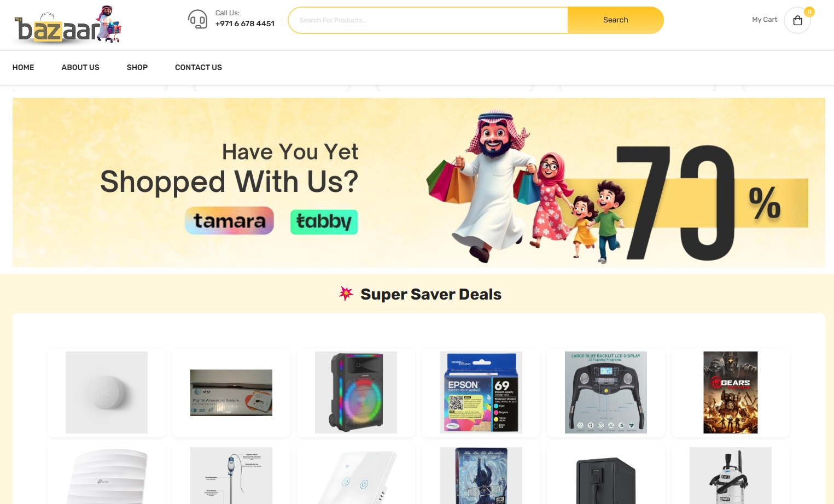The width and height of the screenshot is (834, 504).
Task: View the Gears Tactics game product
Action: [731, 392]
